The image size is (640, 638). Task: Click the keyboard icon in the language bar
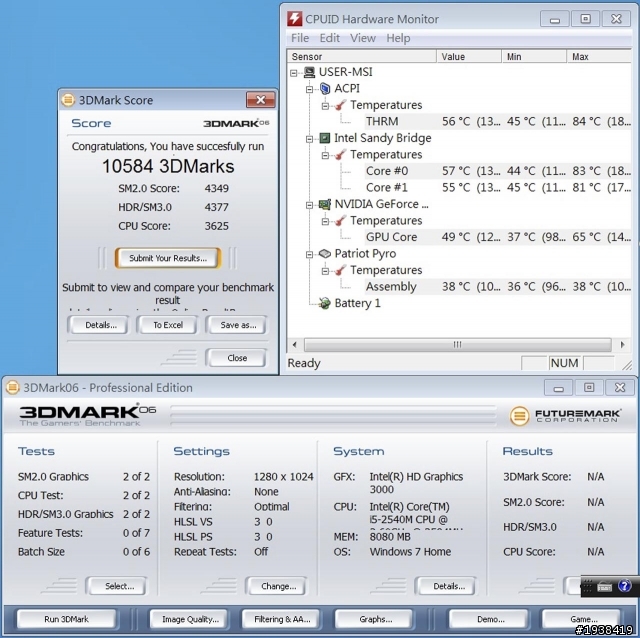[x=604, y=587]
